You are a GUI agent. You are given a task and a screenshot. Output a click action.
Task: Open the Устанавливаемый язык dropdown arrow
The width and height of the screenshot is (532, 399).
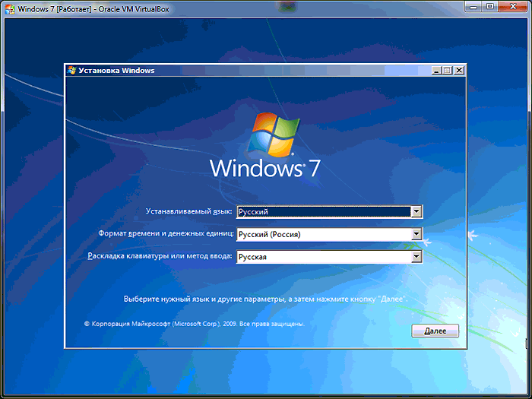pyautogui.click(x=416, y=212)
